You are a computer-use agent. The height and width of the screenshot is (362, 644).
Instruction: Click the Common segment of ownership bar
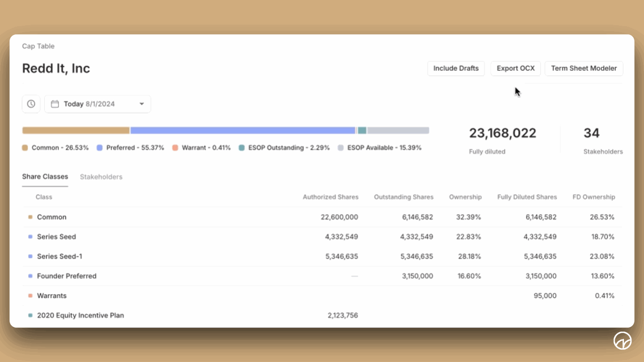[76, 130]
